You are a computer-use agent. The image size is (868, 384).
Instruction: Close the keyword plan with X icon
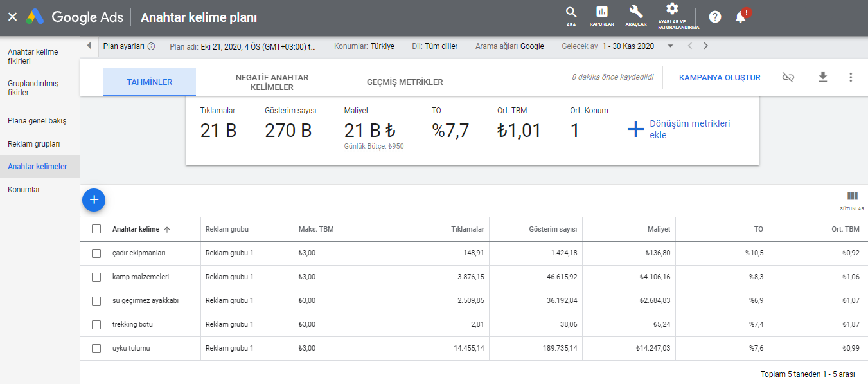click(x=12, y=17)
